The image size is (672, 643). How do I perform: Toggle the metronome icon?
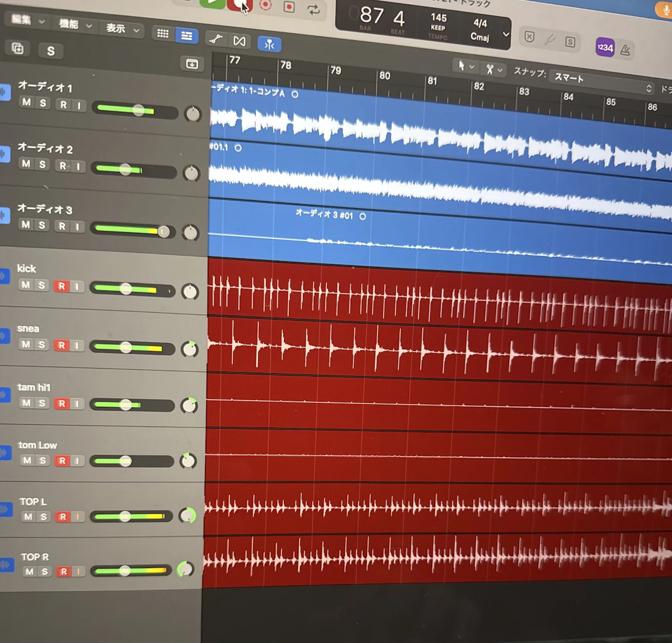point(626,50)
